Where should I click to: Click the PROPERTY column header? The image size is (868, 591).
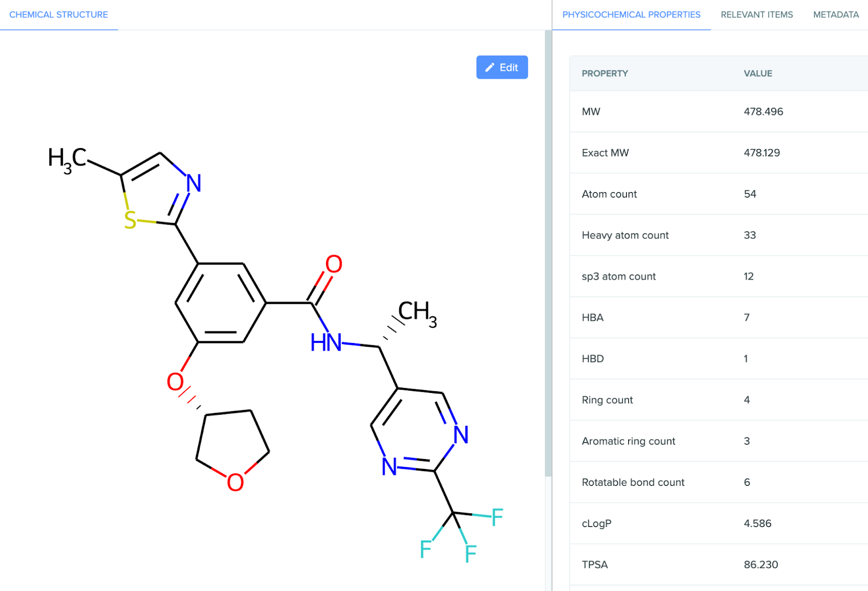click(604, 73)
